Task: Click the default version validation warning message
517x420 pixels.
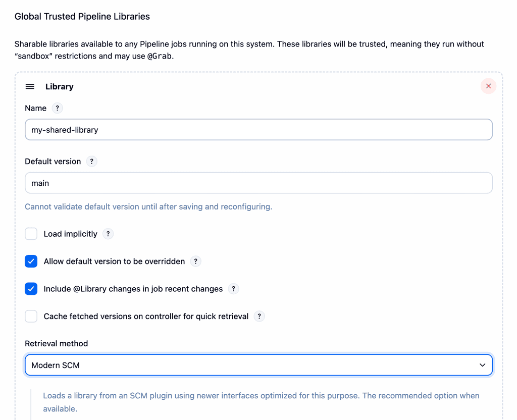Action: click(149, 207)
